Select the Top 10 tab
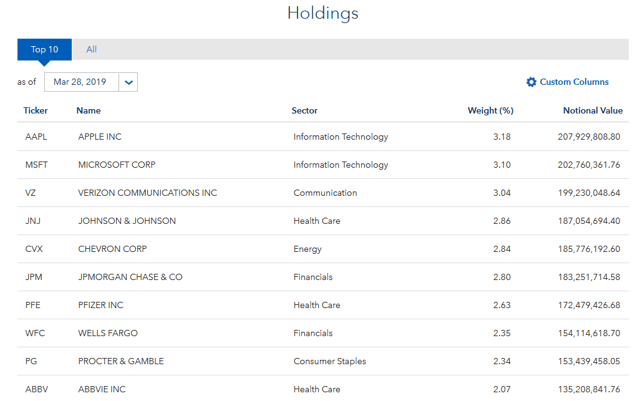Screen dimensions: 640x401 44,49
